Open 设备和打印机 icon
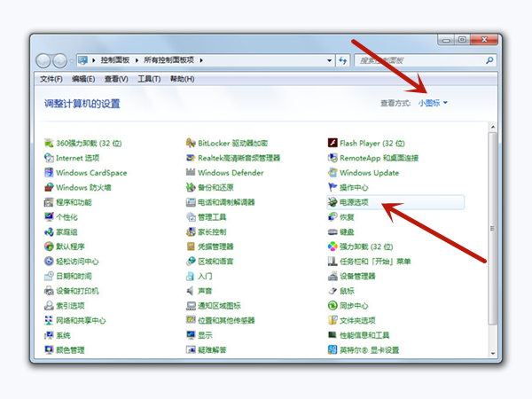Image resolution: width=532 pixels, height=399 pixels. [x=49, y=291]
